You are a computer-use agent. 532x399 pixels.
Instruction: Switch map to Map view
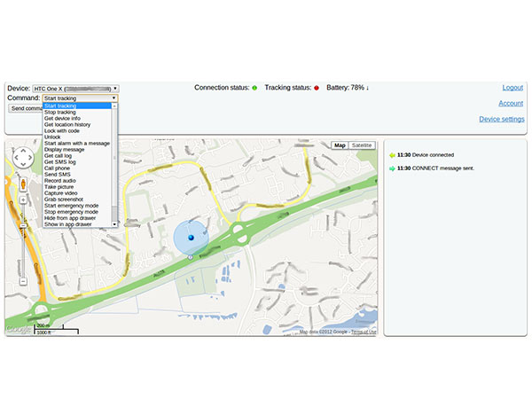340,145
